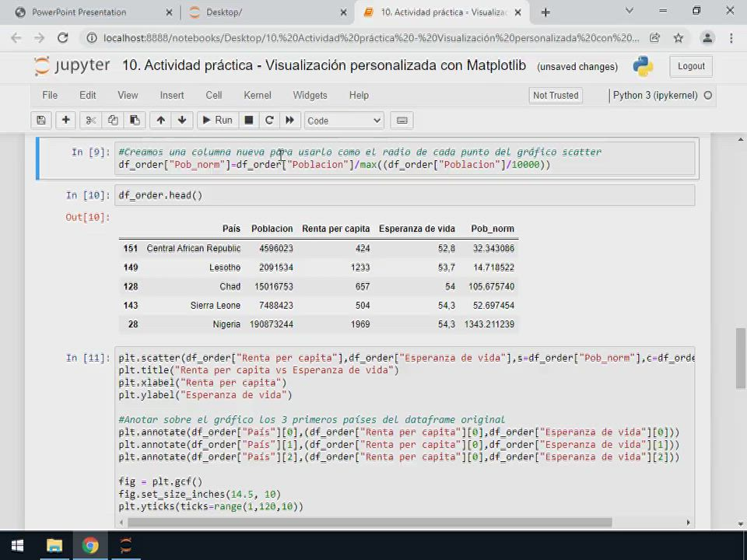Screen dimensions: 747x560
Task: Restart the kernel with the circular arrow icon
Action: point(269,121)
